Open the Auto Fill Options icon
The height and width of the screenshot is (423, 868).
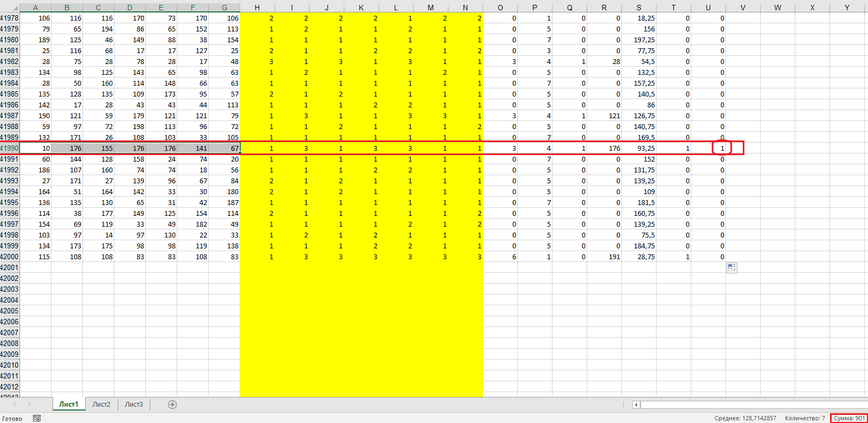coord(732,268)
